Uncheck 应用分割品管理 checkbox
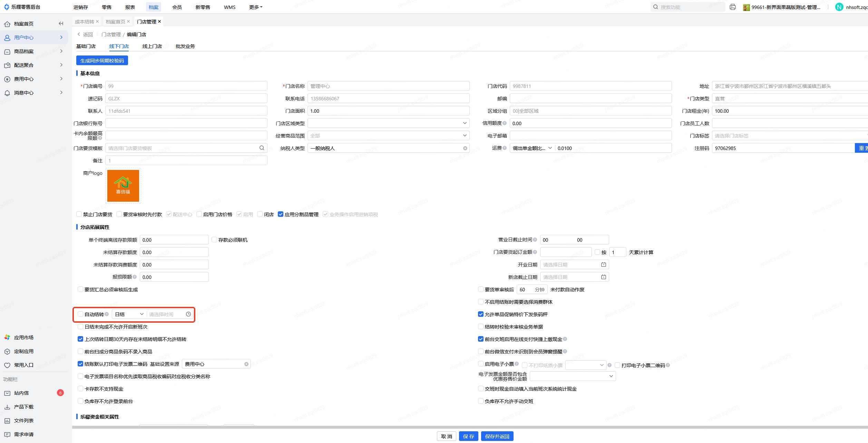This screenshot has height=443, width=868. tap(281, 214)
